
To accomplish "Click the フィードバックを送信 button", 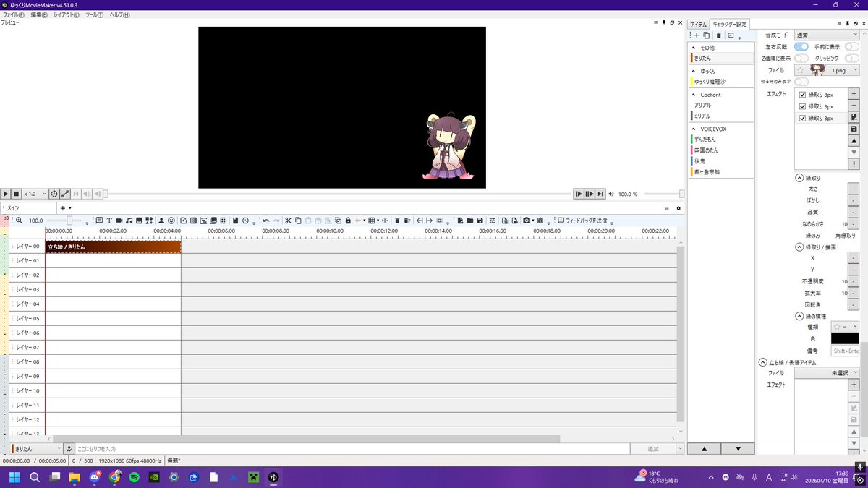I will coord(581,221).
